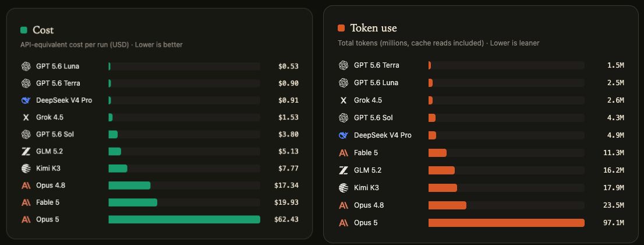This screenshot has height=245, width=644.
Task: Click the Anthropic icon beside Opus 5 in Token use
Action: (344, 223)
